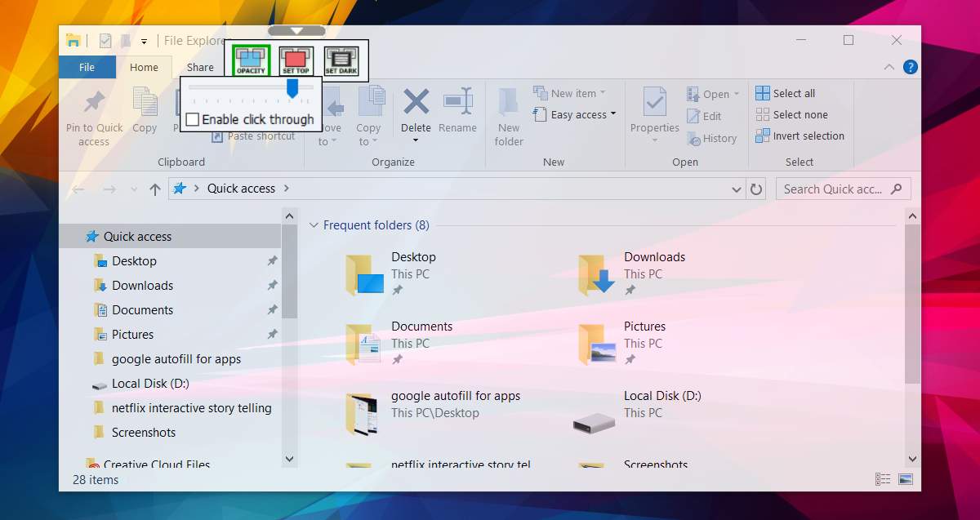Select the Desktop folder icon in Frequent folders
This screenshot has width=980, height=520.
364,273
